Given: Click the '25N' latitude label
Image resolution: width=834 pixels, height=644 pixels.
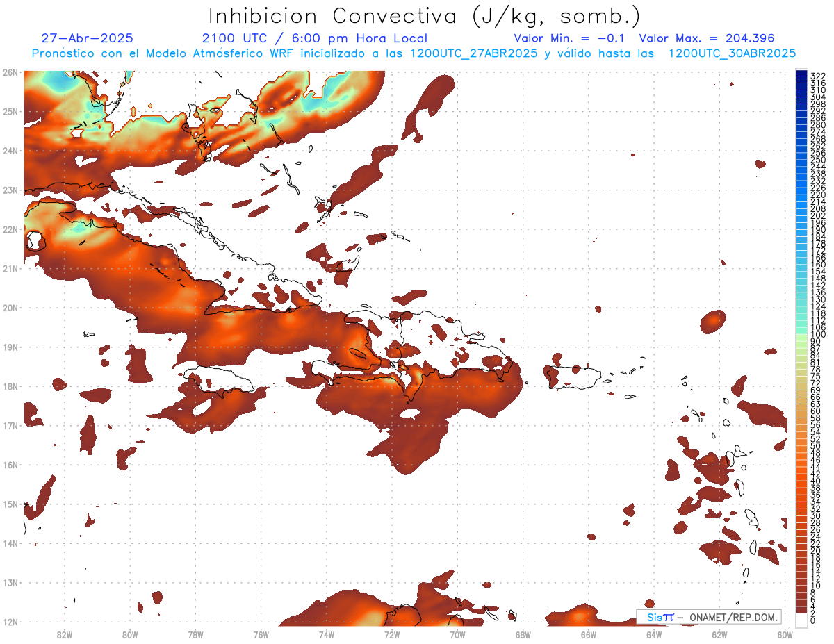Looking at the screenshot, I should coord(10,111).
